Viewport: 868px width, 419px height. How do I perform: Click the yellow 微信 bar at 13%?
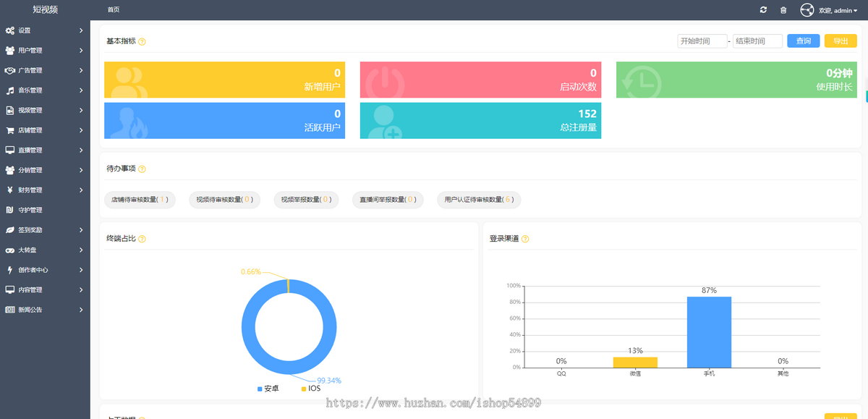(x=635, y=363)
